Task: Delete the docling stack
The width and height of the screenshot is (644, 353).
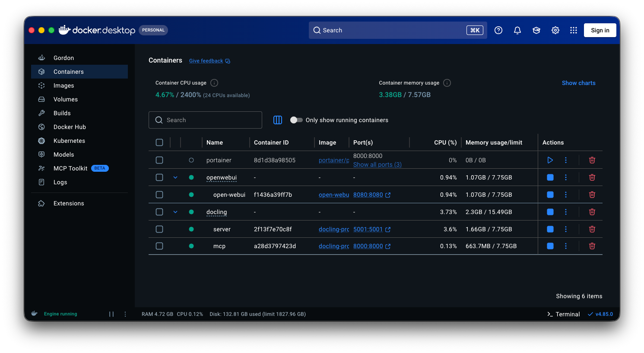Action: (592, 212)
